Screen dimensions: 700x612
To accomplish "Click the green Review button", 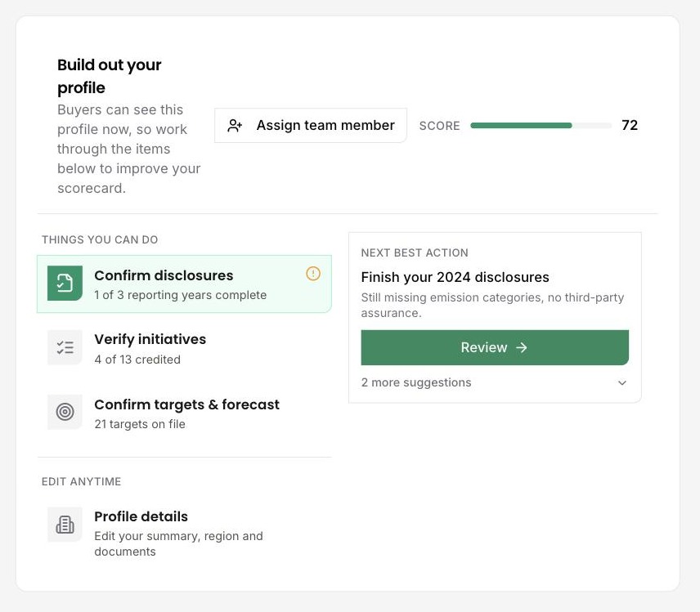I will coord(495,347).
